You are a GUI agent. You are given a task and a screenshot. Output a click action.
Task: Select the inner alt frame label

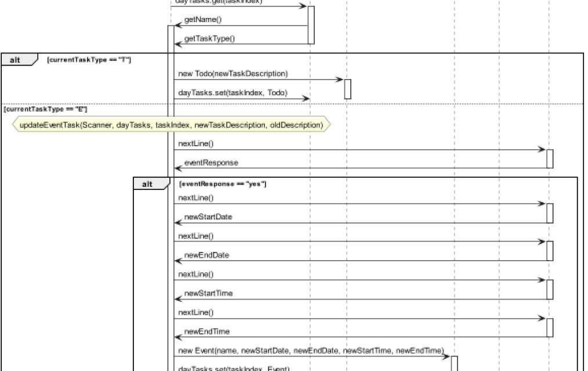click(x=152, y=184)
